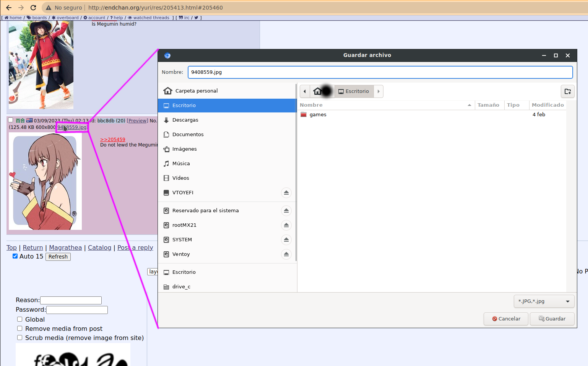Click the games folder icon

click(304, 115)
